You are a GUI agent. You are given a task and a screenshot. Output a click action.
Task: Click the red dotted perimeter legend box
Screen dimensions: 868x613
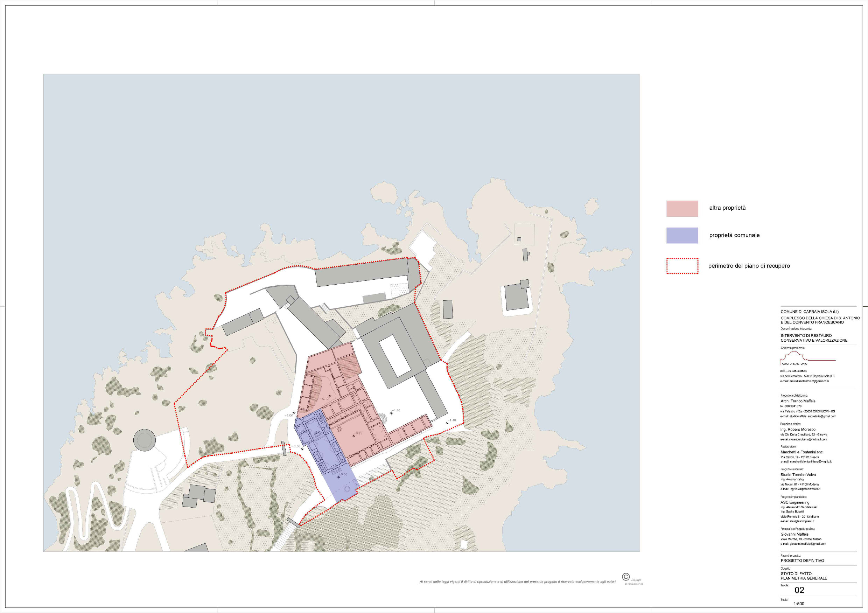682,266
